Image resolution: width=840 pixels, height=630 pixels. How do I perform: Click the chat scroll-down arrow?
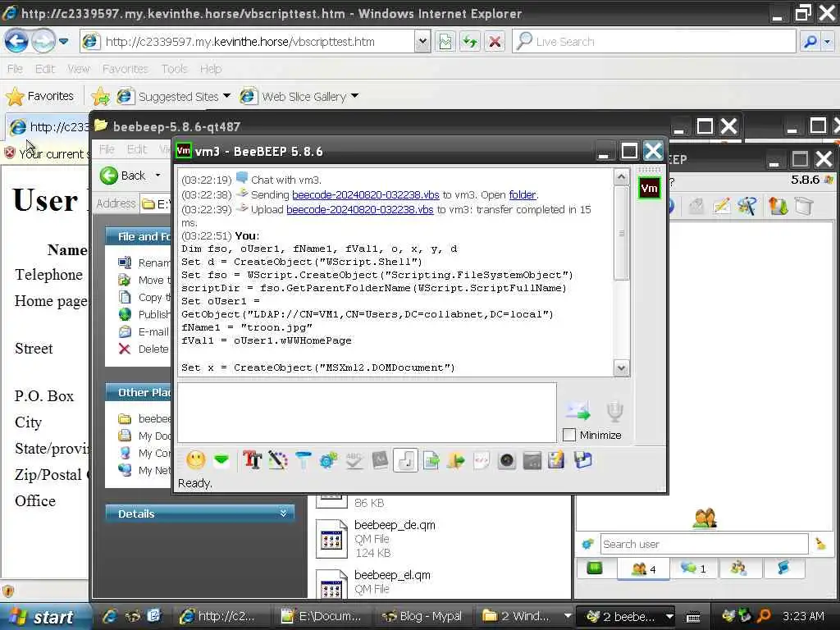pyautogui.click(x=622, y=368)
